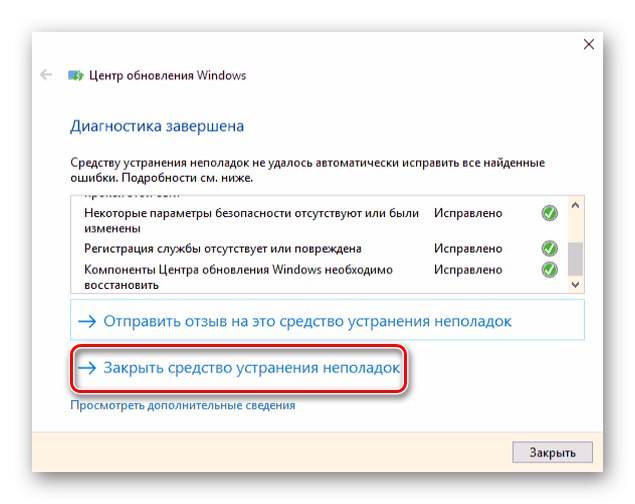Click the green checkmark beside "Компоненты Центра обновления"
Viewport: 635px width, 504px height.
coord(550,270)
